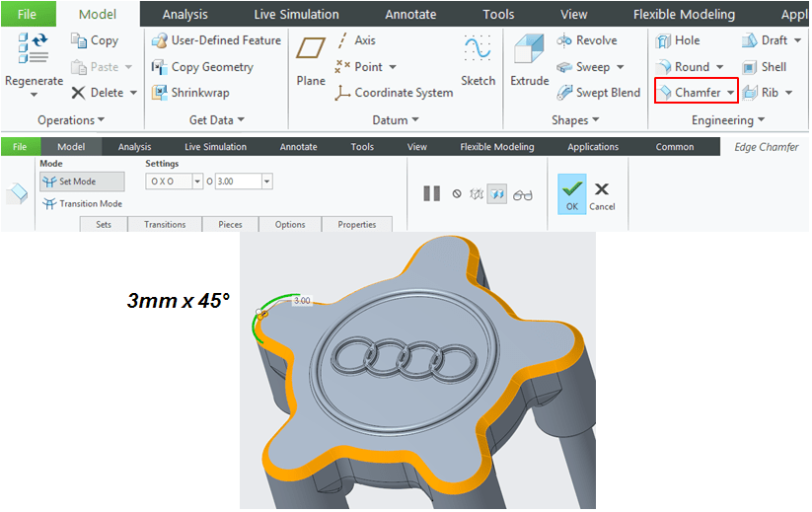Click the glasses preview icon

click(x=523, y=193)
